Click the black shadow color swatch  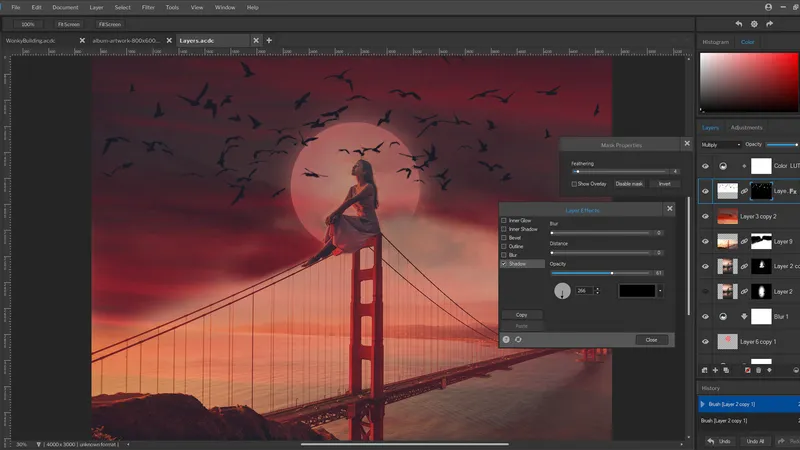click(x=637, y=291)
